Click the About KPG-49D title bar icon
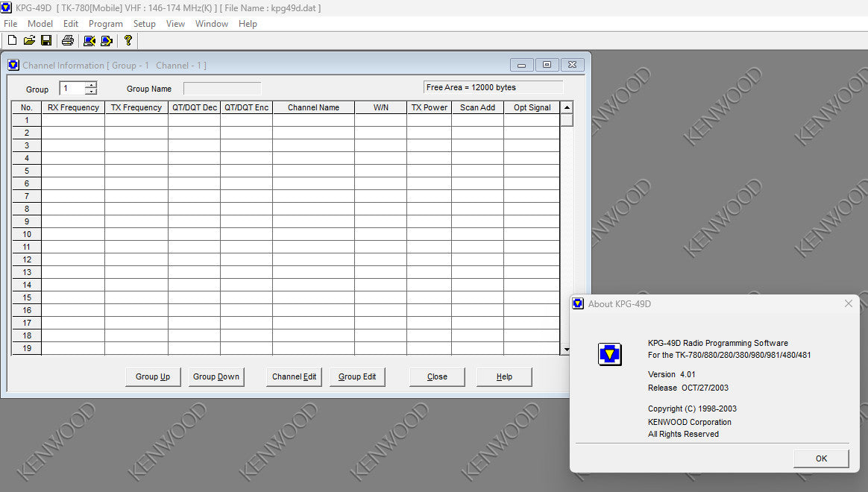Screen dimensions: 868x492 click(x=578, y=303)
